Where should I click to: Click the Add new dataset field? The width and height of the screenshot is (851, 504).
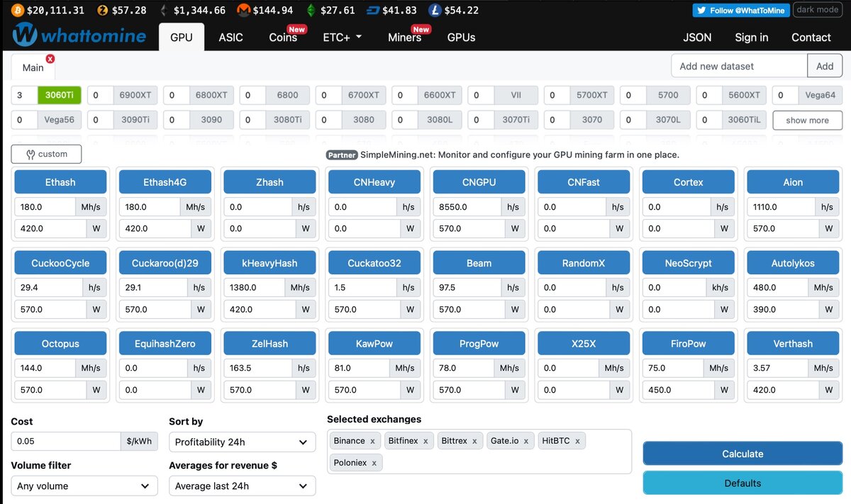coord(739,66)
